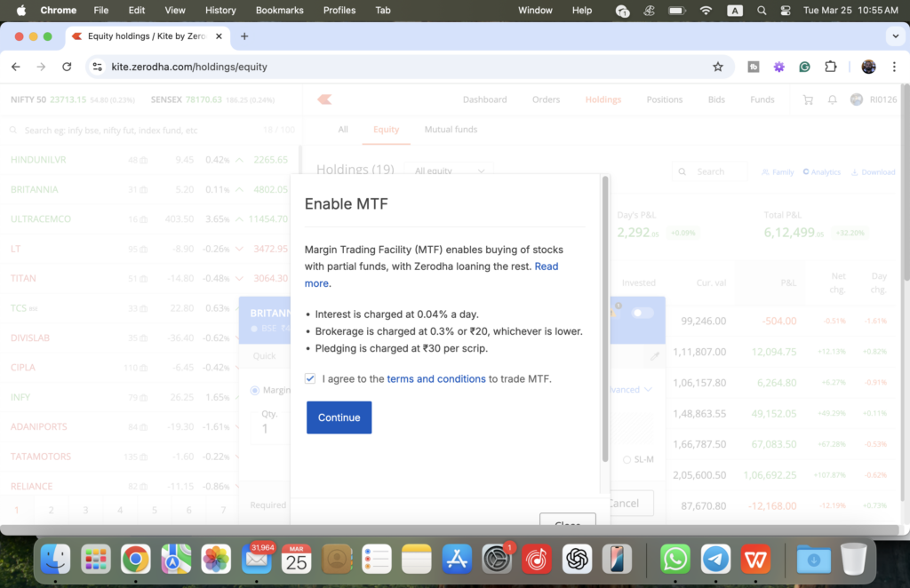This screenshot has width=910, height=588.
Task: Click the purple gear extension icon
Action: pos(778,67)
